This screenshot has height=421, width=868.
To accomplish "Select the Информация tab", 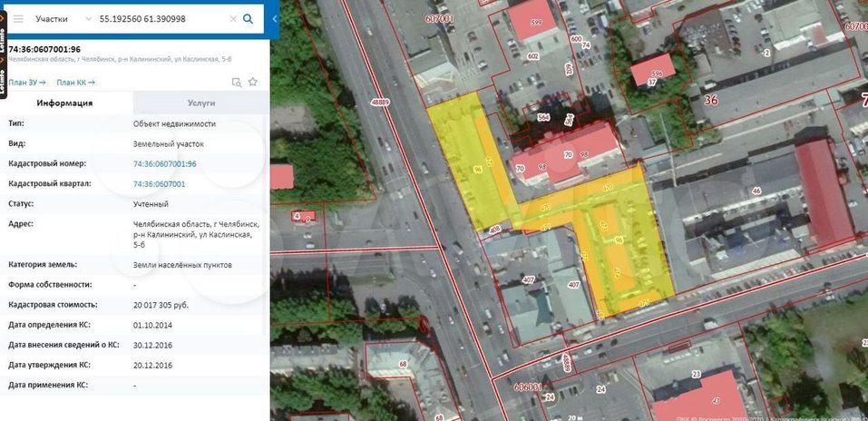I will coord(65,103).
